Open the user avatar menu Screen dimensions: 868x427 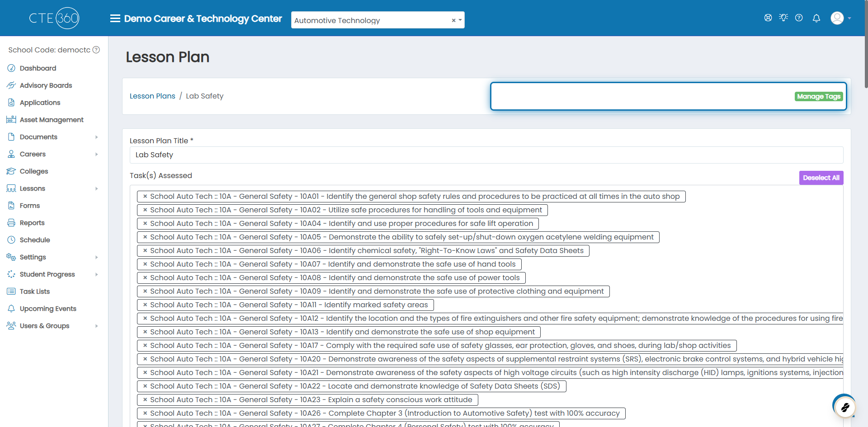[x=837, y=18]
